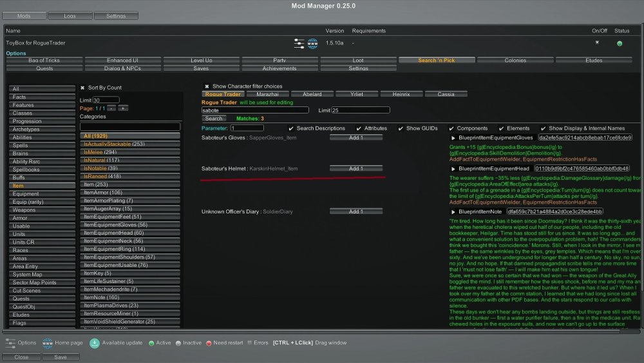
Task: Switch to the Bag of Tricks tab
Action: 44,61
